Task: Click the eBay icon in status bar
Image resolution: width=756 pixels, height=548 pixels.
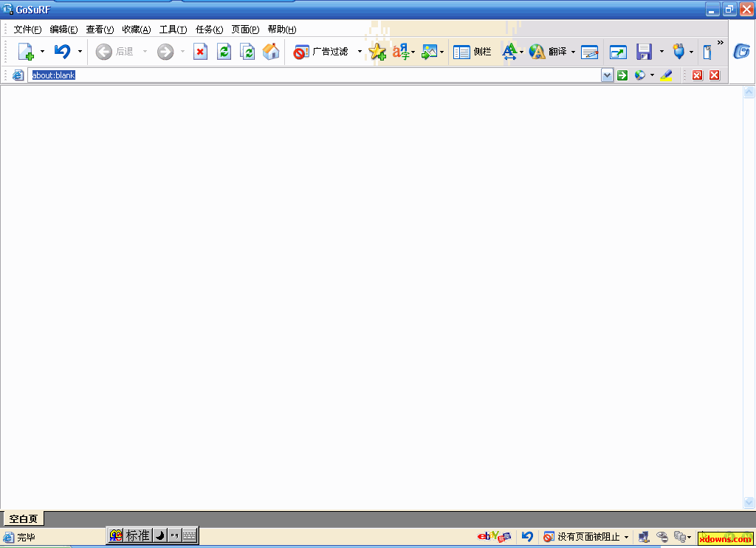Action: click(494, 536)
